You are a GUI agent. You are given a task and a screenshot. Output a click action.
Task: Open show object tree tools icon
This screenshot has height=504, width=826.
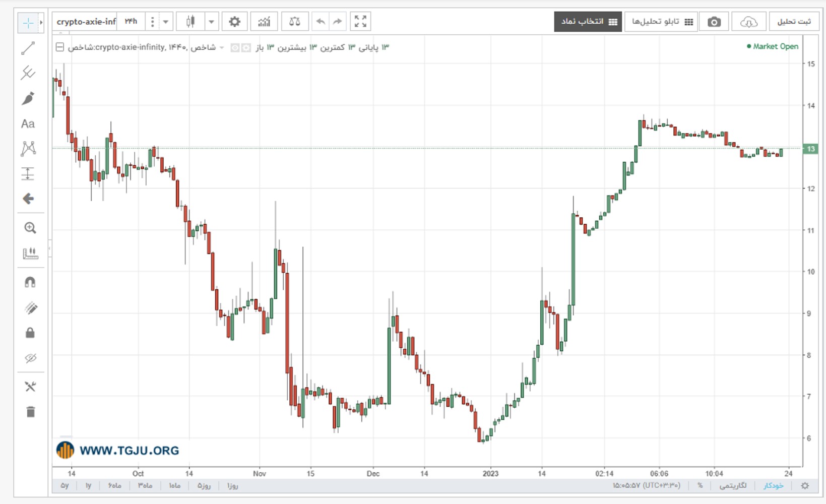coord(30,387)
